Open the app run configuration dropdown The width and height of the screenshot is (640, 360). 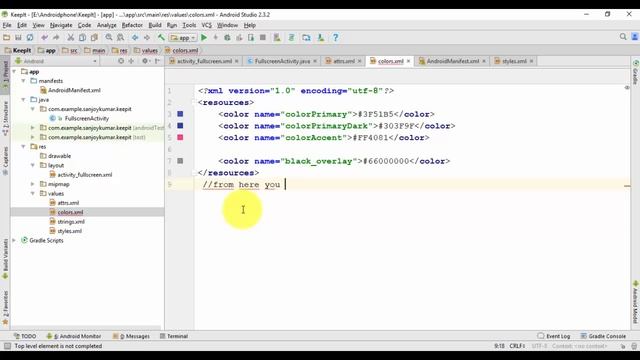[183, 38]
